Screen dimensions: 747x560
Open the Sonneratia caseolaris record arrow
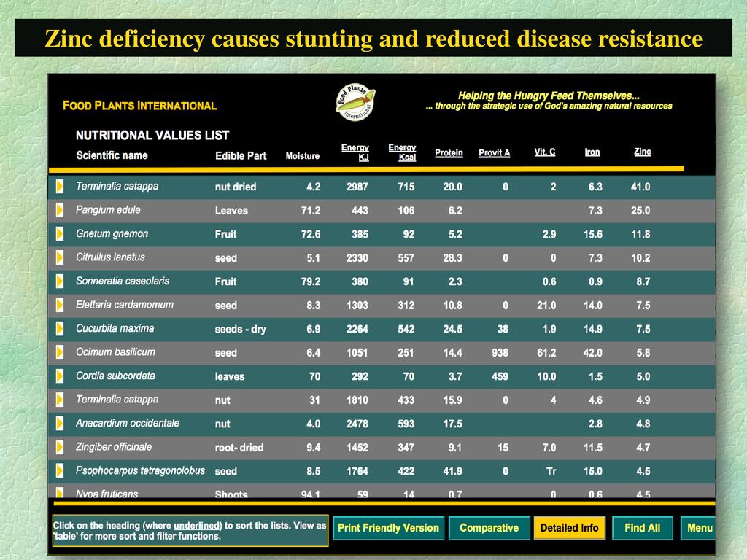[x=58, y=281]
